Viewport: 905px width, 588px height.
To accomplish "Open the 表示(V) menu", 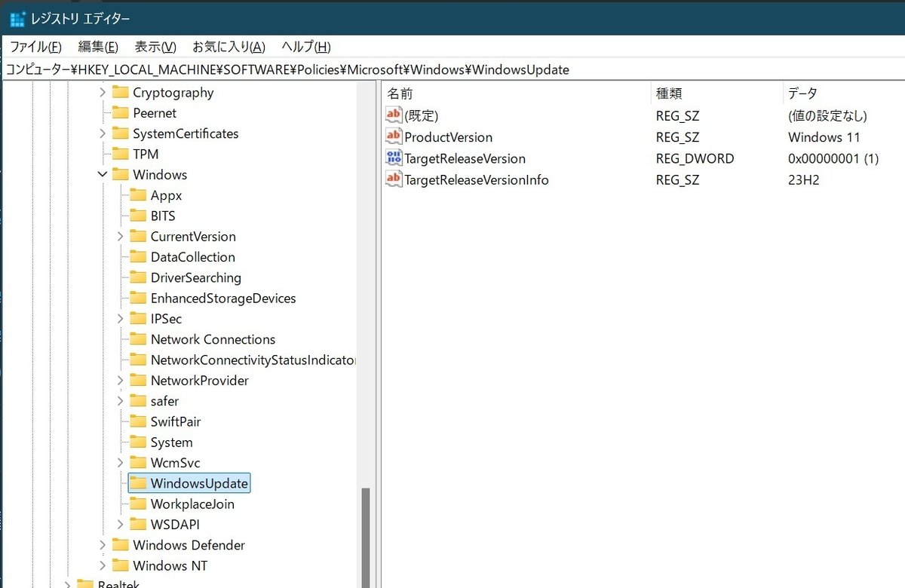I will pyautogui.click(x=155, y=47).
